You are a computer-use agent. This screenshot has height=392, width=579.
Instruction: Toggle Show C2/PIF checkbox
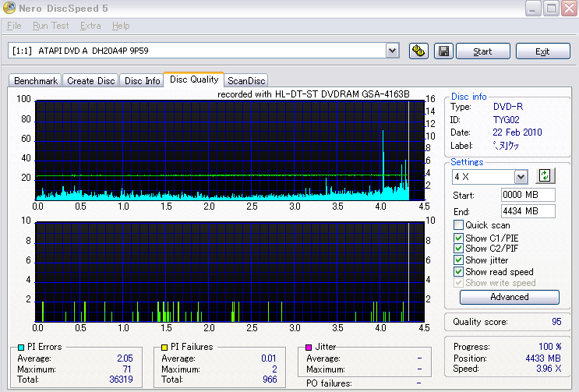458,249
